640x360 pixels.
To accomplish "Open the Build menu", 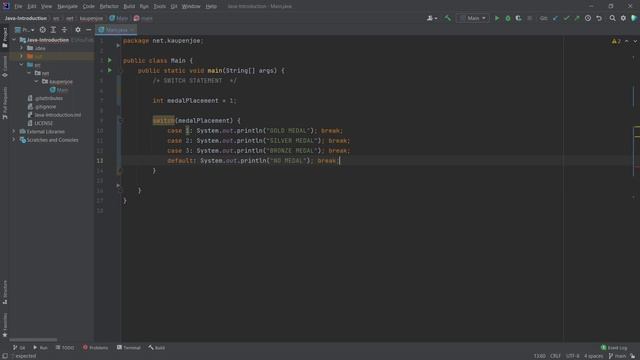I will click(x=129, y=7).
